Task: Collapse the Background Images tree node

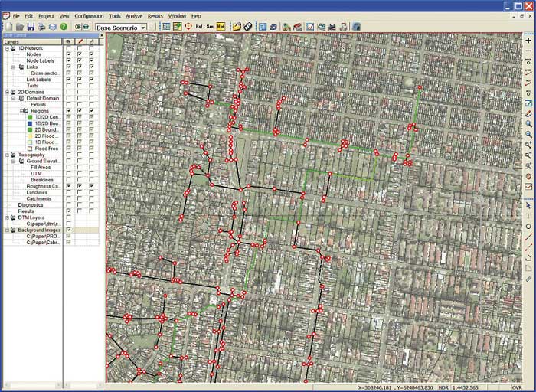Action: pyautogui.click(x=7, y=230)
